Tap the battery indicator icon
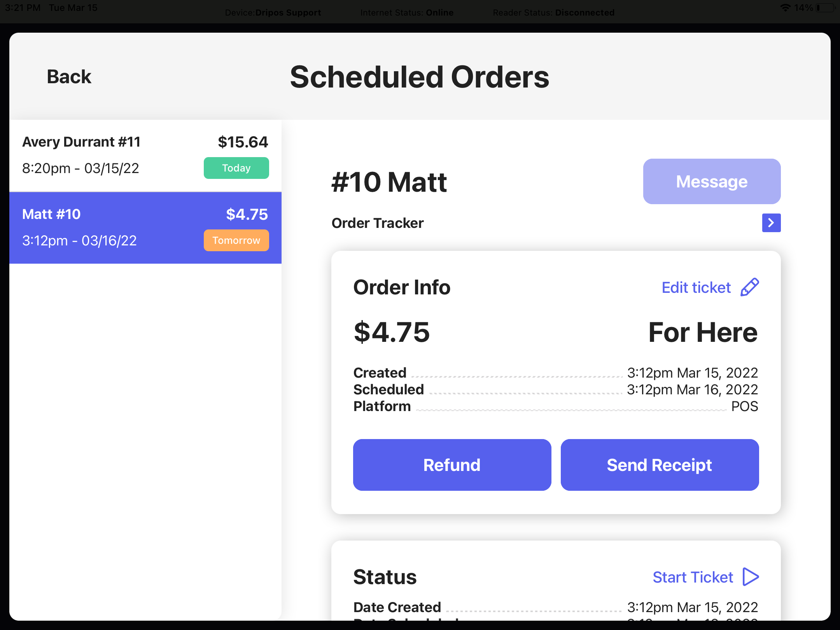Image resolution: width=840 pixels, height=630 pixels. click(825, 8)
